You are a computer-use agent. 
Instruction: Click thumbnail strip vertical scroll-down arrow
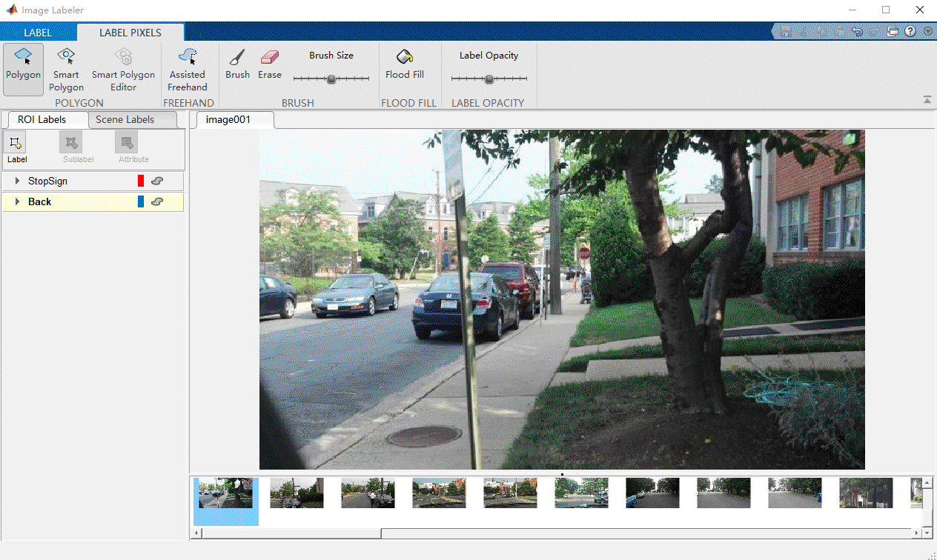point(927,532)
